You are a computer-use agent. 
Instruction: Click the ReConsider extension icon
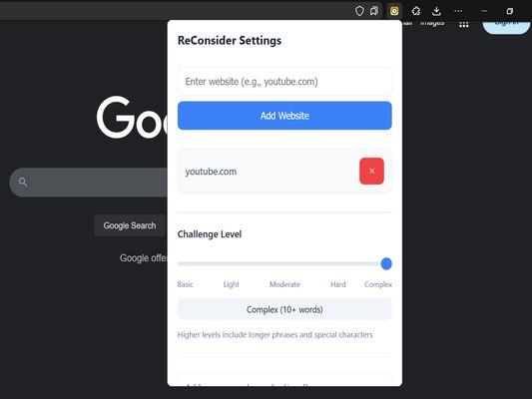[394, 11]
